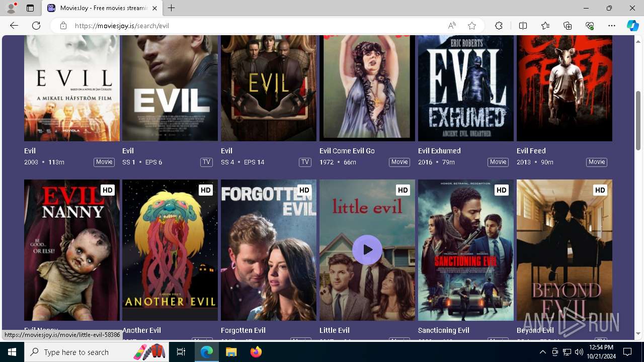Open volume control in tray
The height and width of the screenshot is (362, 644).
click(579, 352)
